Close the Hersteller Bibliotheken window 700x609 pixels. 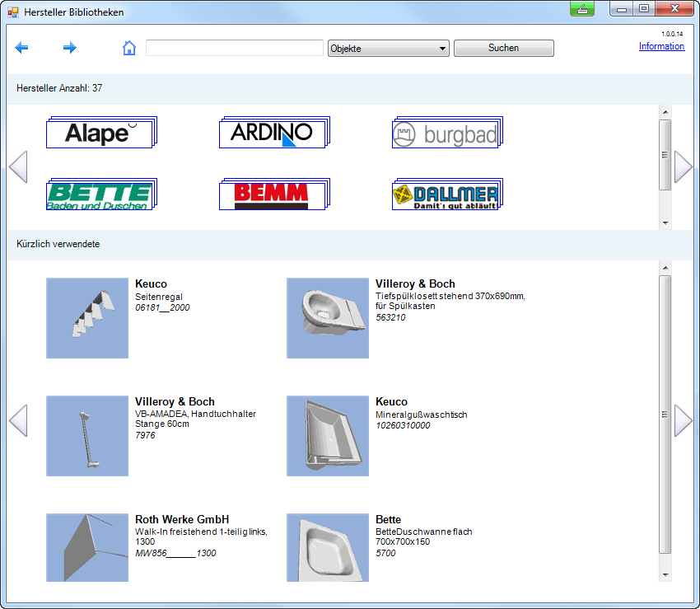click(x=674, y=8)
